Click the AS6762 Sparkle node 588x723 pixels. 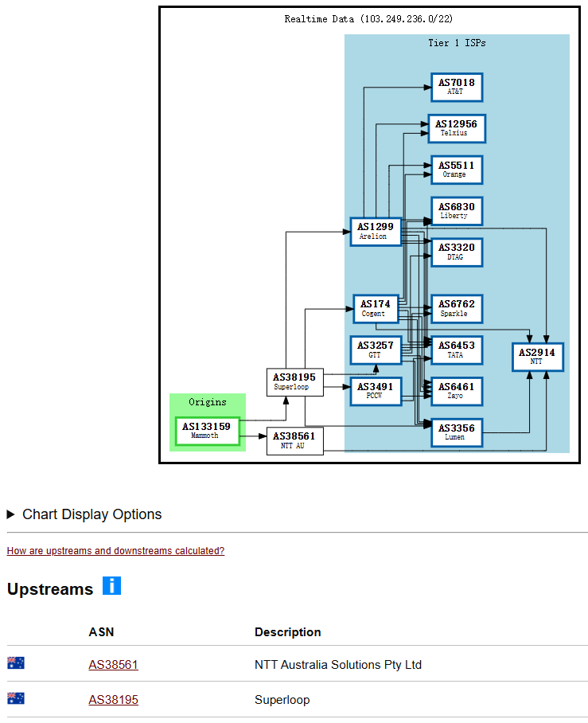pos(457,309)
